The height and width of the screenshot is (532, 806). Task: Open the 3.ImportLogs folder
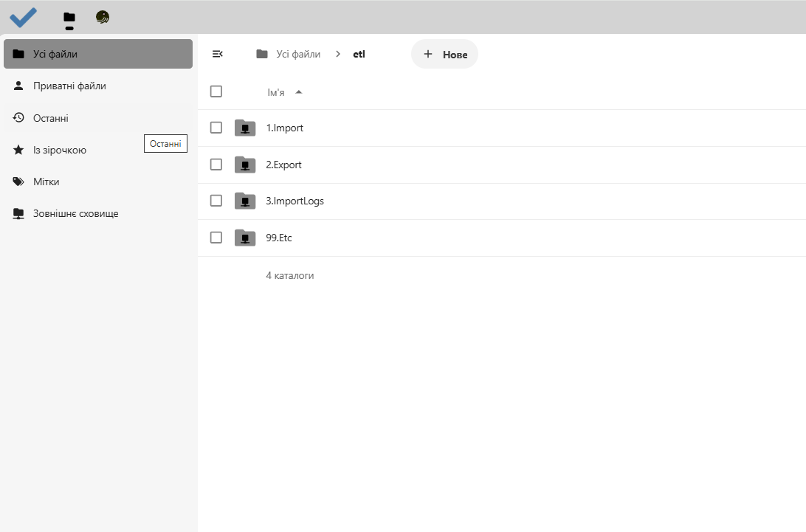tap(294, 201)
